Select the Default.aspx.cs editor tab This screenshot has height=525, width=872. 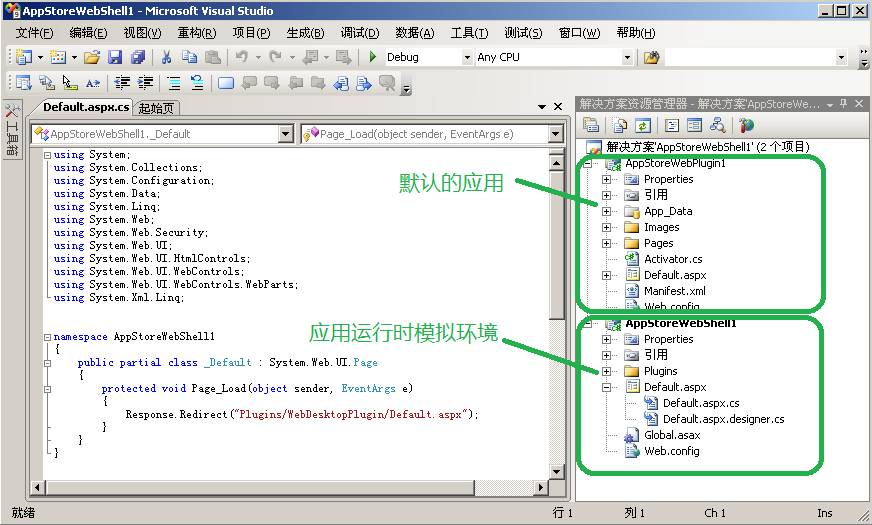click(86, 107)
